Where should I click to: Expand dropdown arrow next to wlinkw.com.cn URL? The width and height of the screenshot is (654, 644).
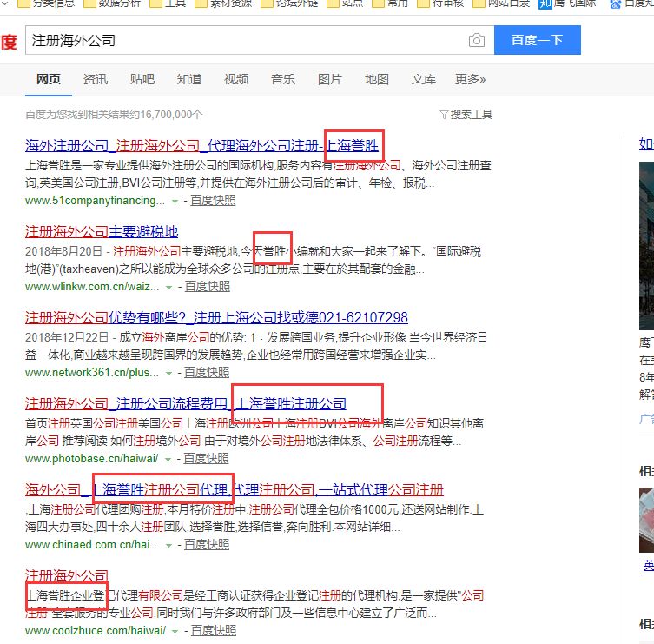(169, 286)
